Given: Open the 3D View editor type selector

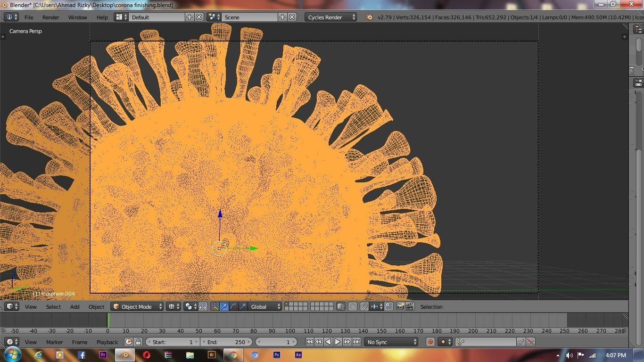Looking at the screenshot, I should click(11, 306).
